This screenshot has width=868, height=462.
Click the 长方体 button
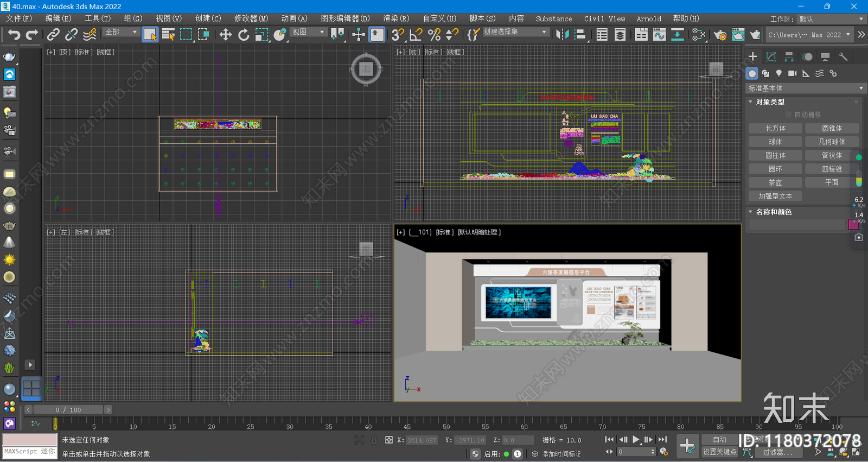click(775, 128)
